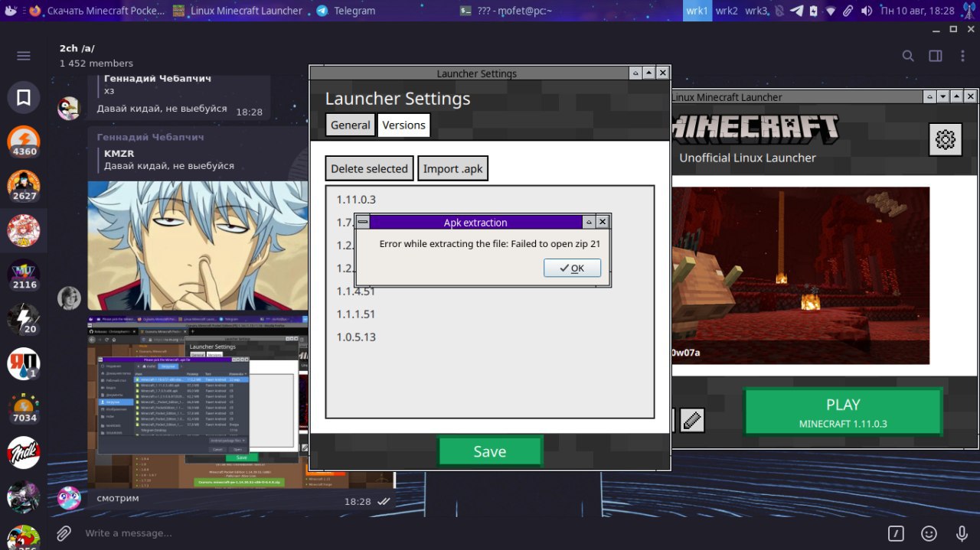Image resolution: width=980 pixels, height=550 pixels.
Task: Select workspace wrk1 in the panel
Action: tap(697, 11)
